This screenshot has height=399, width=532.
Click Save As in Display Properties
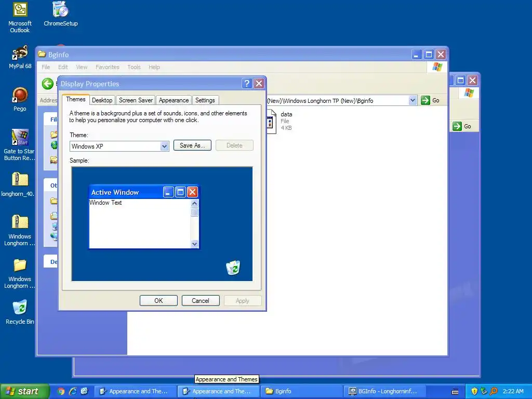pos(192,145)
